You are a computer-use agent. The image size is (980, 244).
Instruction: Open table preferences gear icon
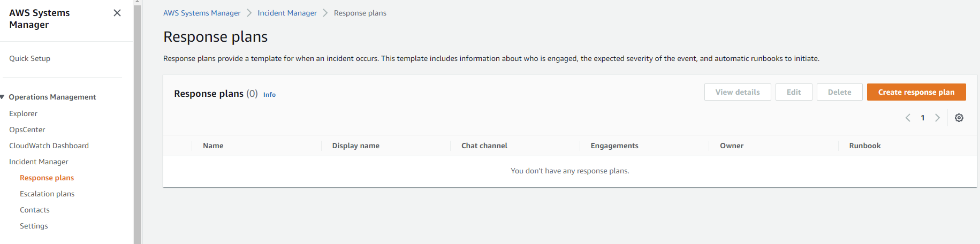(959, 118)
